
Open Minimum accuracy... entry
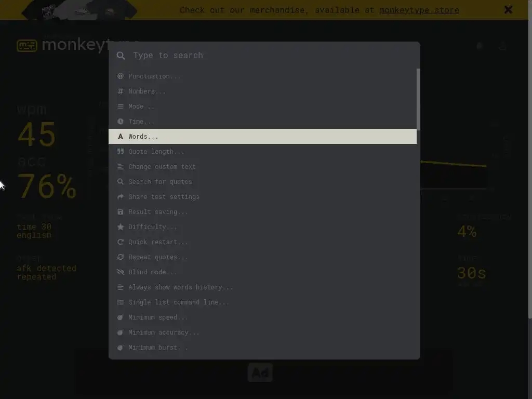(x=262, y=332)
